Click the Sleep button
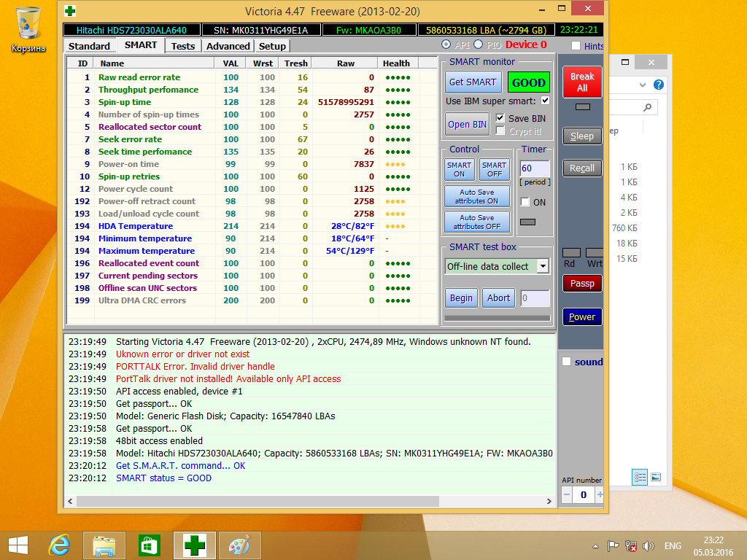Image resolution: width=747 pixels, height=560 pixels. tap(582, 136)
